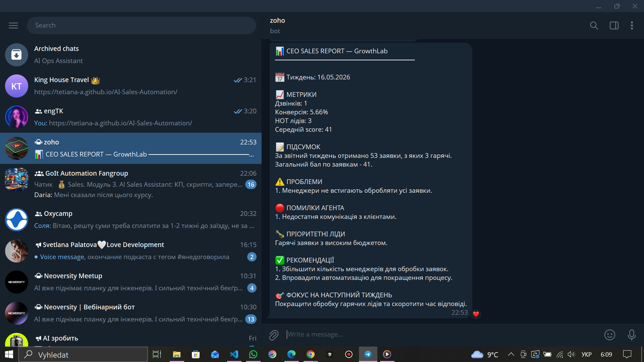Screen dimensions: 644x362
Task: Click the Telegram taskbar icon
Action: pos(368,355)
